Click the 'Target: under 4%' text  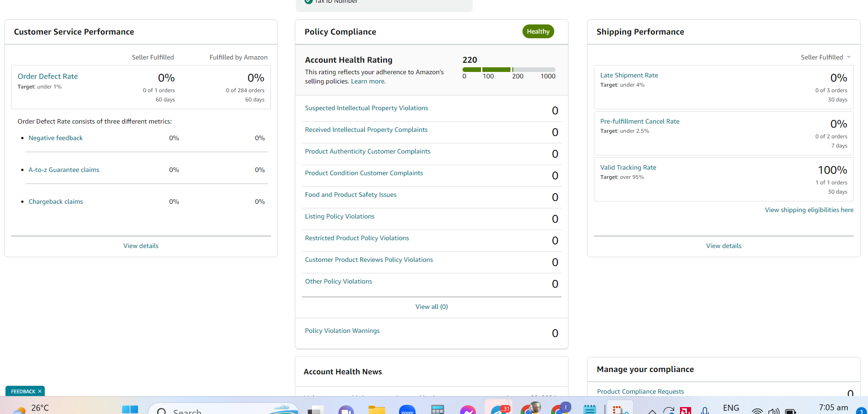(x=622, y=85)
